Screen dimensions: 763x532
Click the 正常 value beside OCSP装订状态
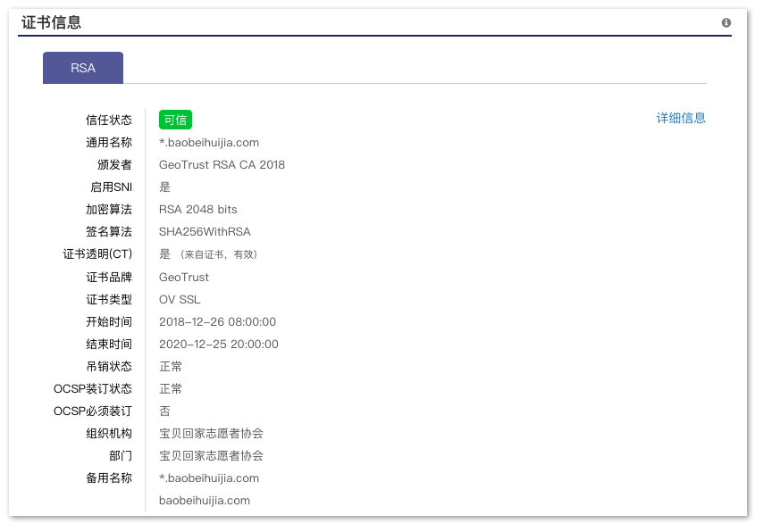click(x=171, y=389)
